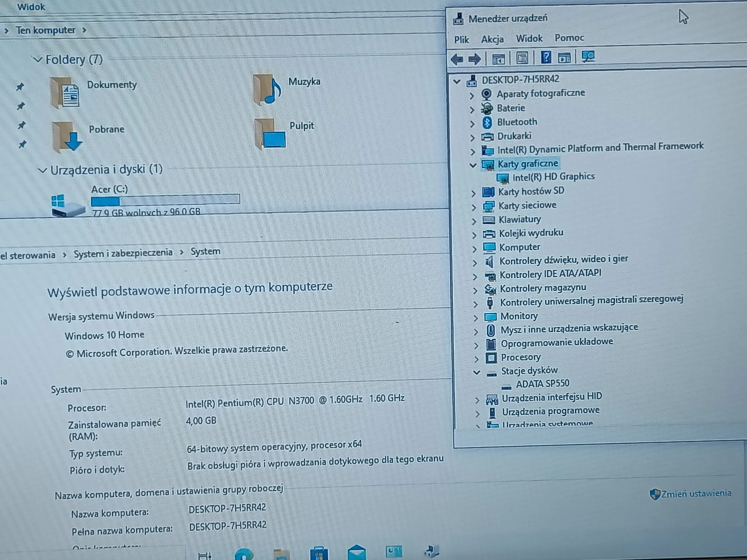
Task: Expand the Procesory node
Action: [477, 359]
